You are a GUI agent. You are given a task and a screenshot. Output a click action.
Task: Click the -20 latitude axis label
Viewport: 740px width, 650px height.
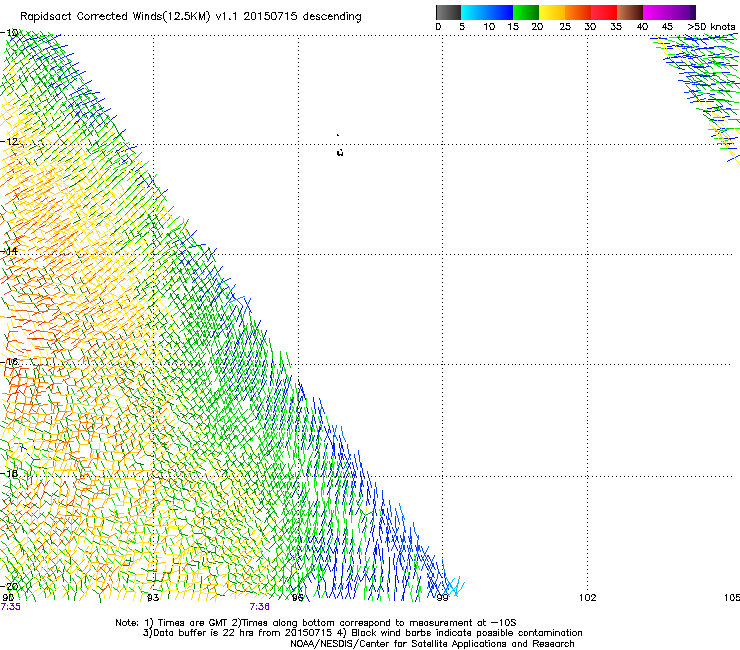point(9,587)
